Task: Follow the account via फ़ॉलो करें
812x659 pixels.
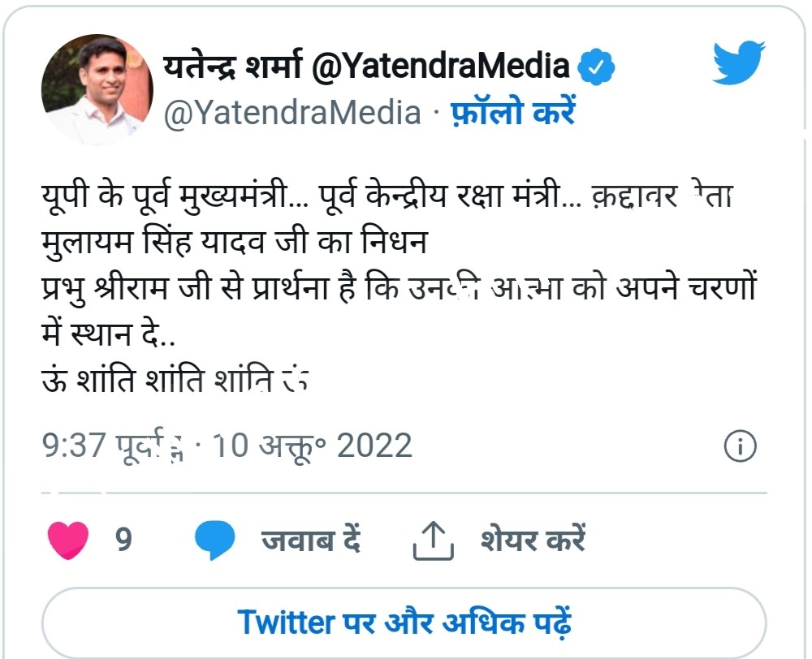Action: (x=511, y=114)
